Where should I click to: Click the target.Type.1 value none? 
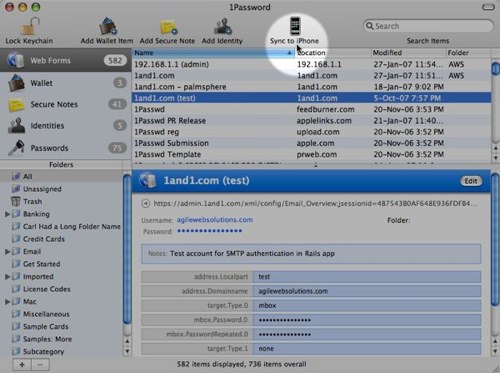pyautogui.click(x=367, y=349)
